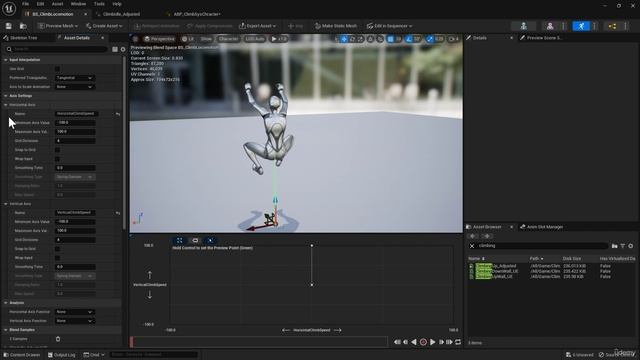Toggle playback looping
Image resolution: width=640 pixels, height=360 pixels.
point(458,342)
